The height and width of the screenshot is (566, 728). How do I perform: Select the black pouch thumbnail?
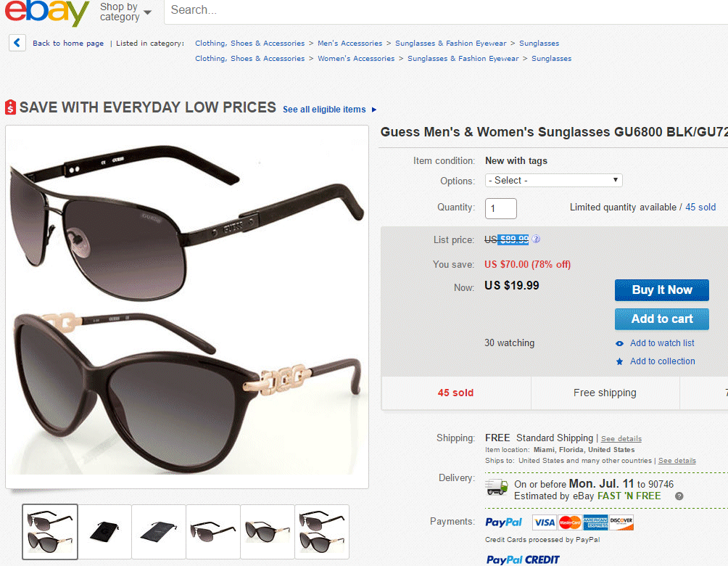point(104,531)
